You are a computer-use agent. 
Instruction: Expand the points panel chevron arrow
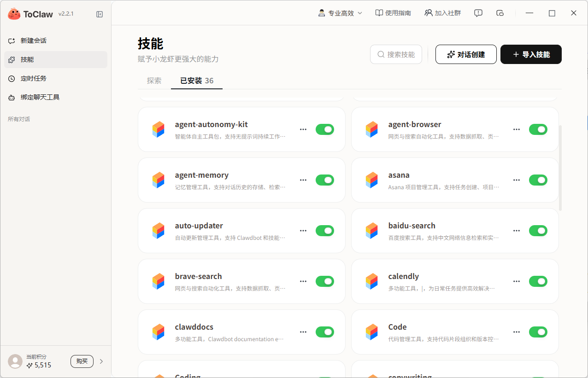tap(101, 361)
